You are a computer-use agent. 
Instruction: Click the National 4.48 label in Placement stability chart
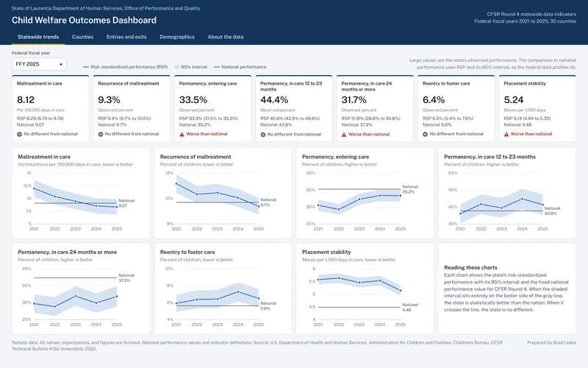410,307
